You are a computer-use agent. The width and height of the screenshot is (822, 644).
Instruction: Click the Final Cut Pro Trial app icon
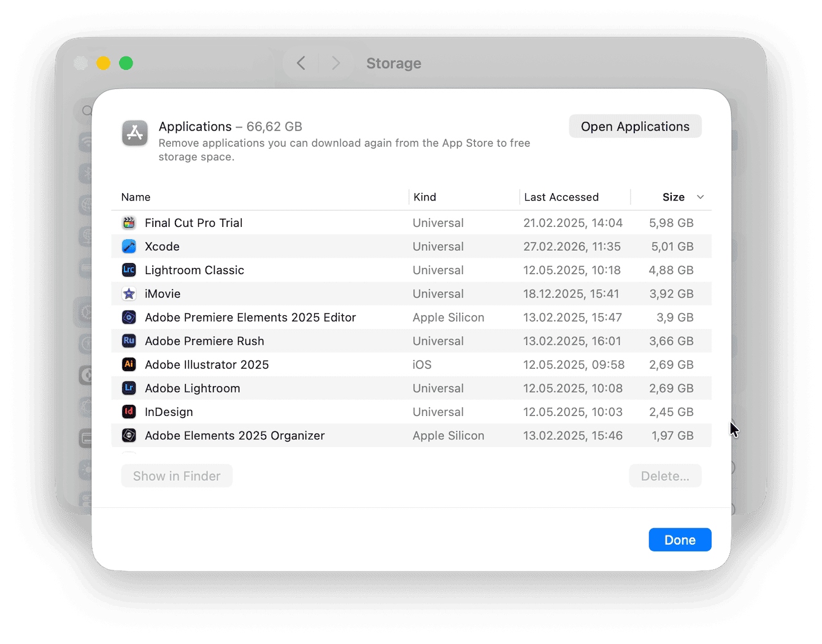(x=129, y=223)
